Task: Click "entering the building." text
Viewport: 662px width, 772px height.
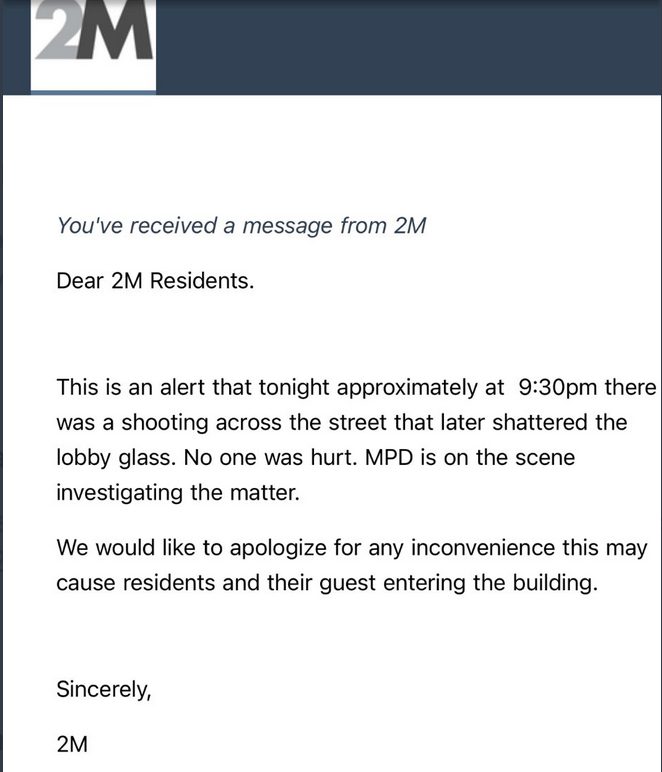Action: pyautogui.click(x=491, y=583)
